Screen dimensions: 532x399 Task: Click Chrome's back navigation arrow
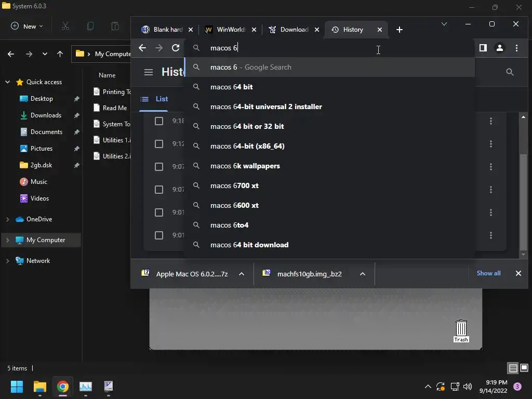(x=142, y=48)
